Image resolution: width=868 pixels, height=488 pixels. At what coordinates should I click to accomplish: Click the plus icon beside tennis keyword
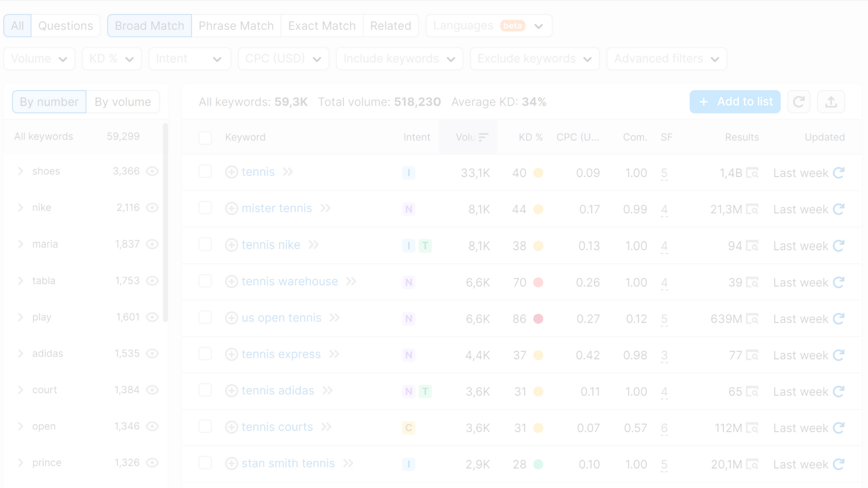(x=231, y=172)
